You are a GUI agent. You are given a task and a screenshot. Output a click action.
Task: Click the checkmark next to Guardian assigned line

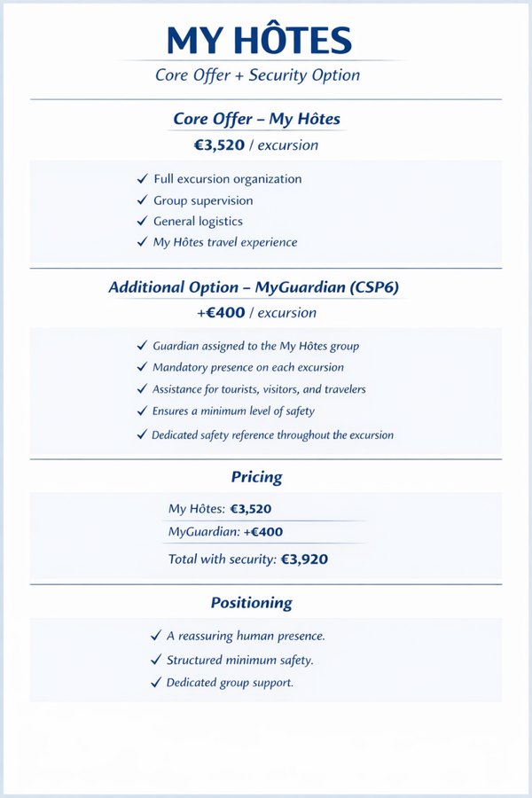[143, 346]
